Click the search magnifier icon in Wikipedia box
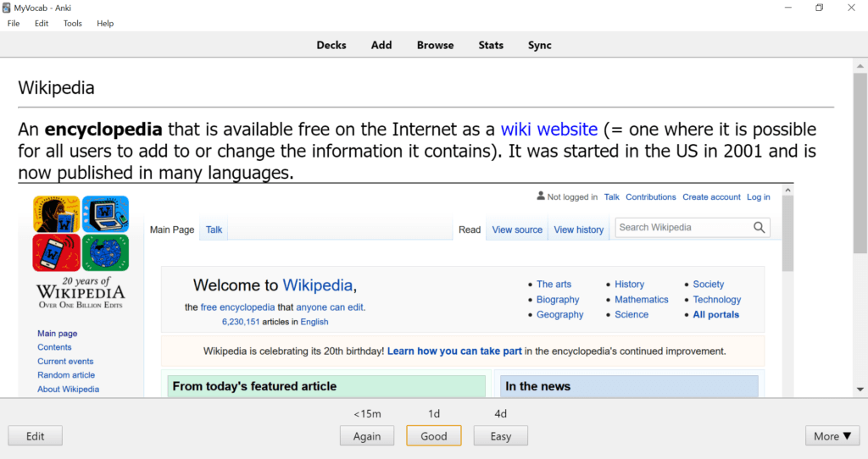Viewport: 868px width, 459px height. pos(759,227)
